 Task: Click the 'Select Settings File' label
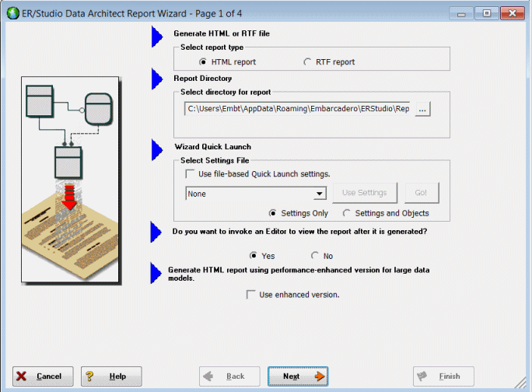215,160
